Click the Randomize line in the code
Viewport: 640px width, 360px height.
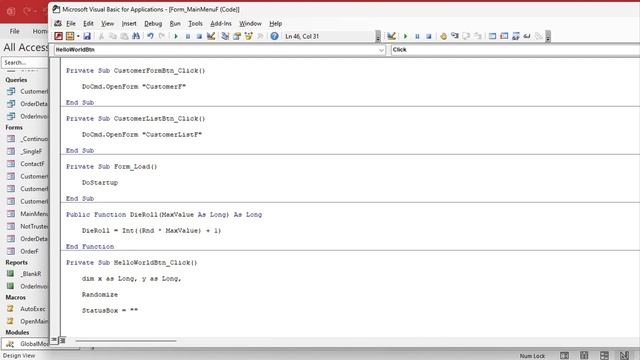coord(100,295)
